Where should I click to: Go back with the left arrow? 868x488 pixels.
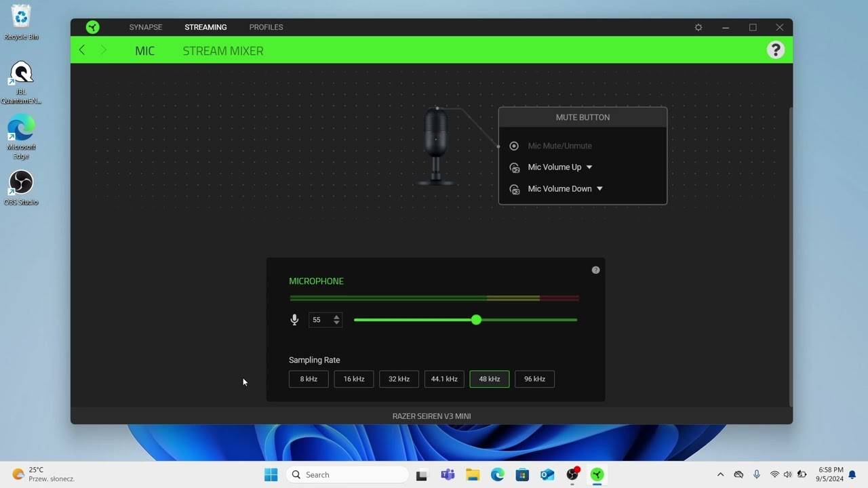click(x=82, y=50)
